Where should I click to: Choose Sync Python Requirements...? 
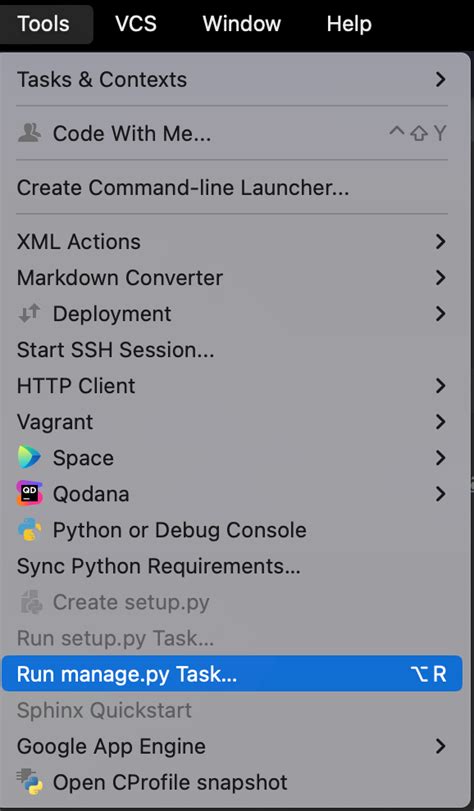coord(232,566)
